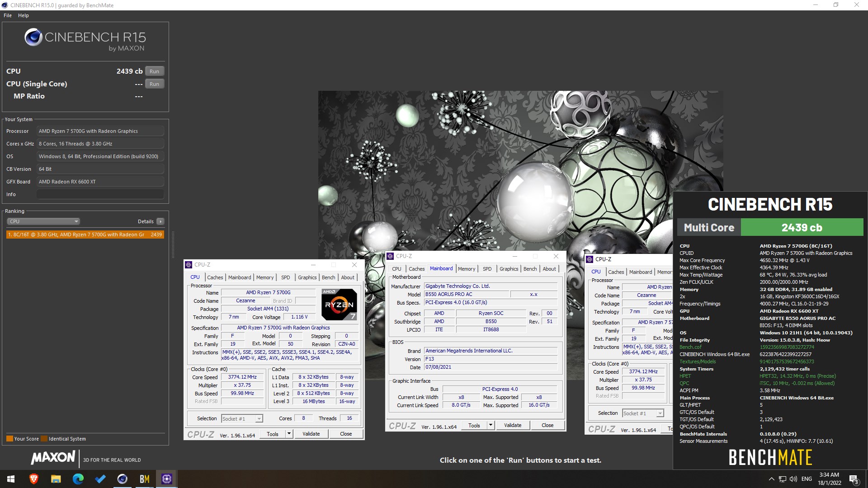This screenshot has height=488, width=868.
Task: Open Mainboard tab in left CPU-Z window
Action: click(240, 277)
